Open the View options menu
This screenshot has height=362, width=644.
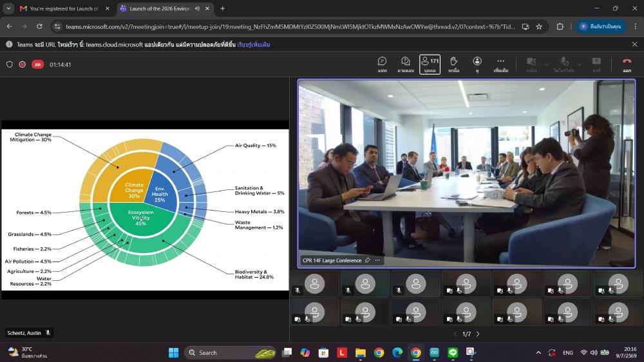pyautogui.click(x=477, y=64)
